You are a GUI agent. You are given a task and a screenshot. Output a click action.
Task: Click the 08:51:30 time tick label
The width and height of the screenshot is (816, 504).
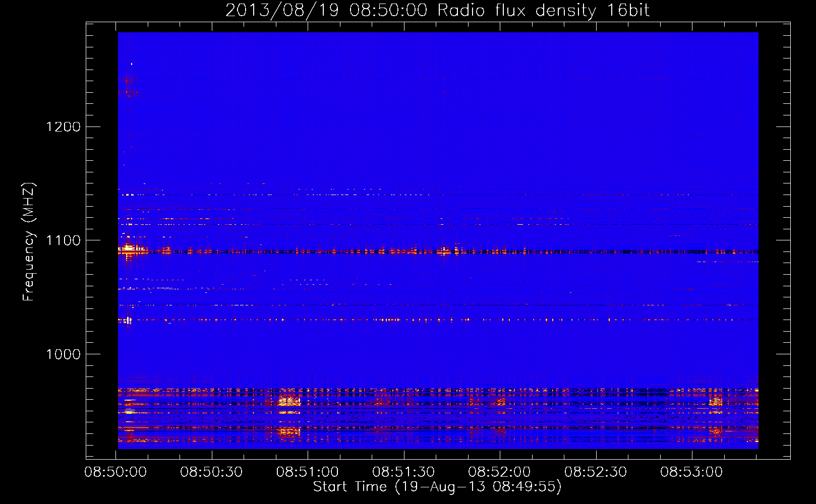403,472
